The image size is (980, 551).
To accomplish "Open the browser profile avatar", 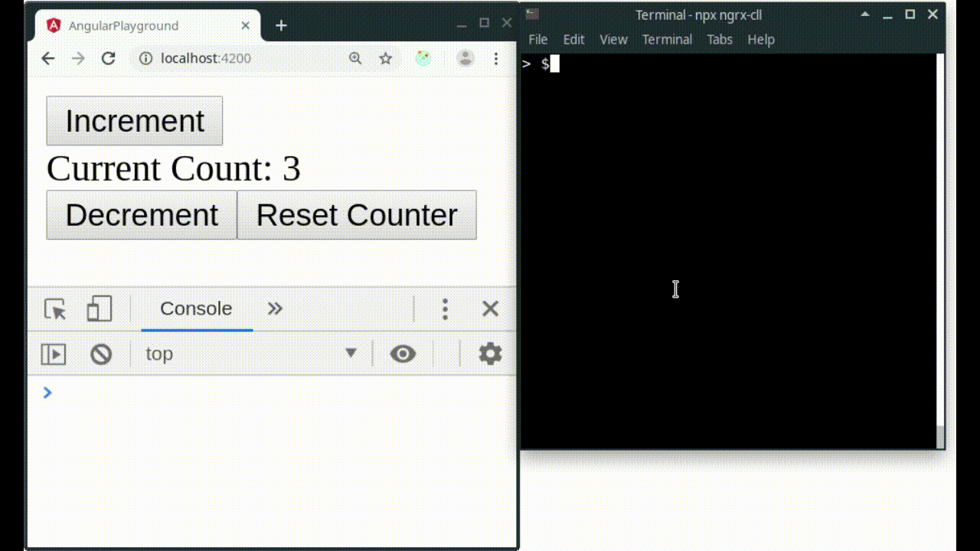I will coord(465,58).
